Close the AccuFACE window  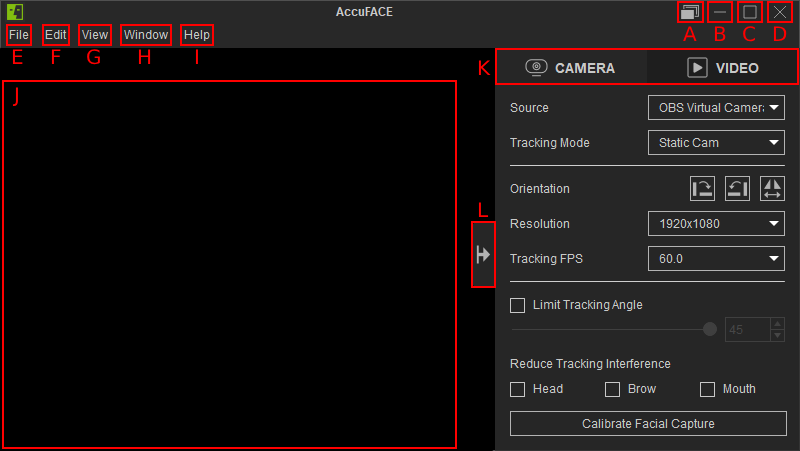780,12
